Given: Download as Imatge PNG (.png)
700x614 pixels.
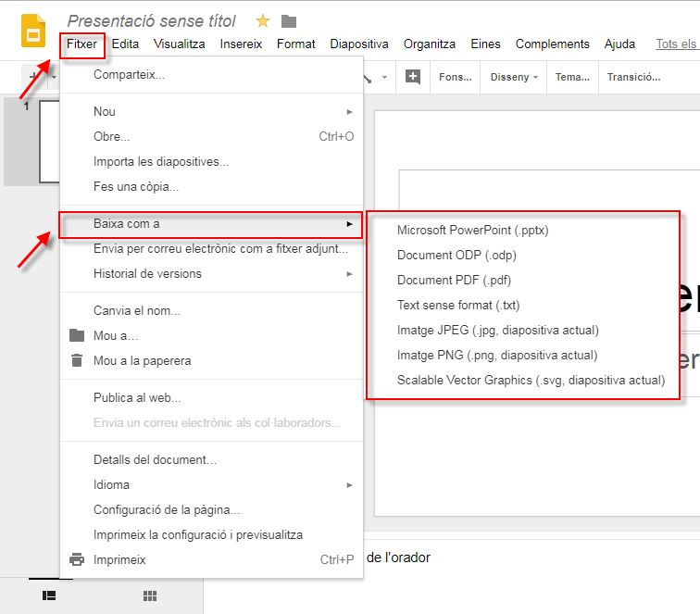Looking at the screenshot, I should pyautogui.click(x=523, y=356).
